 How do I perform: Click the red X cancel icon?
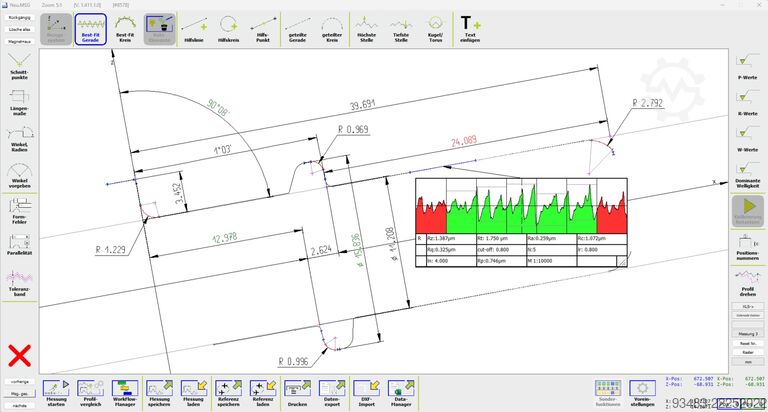click(x=20, y=356)
